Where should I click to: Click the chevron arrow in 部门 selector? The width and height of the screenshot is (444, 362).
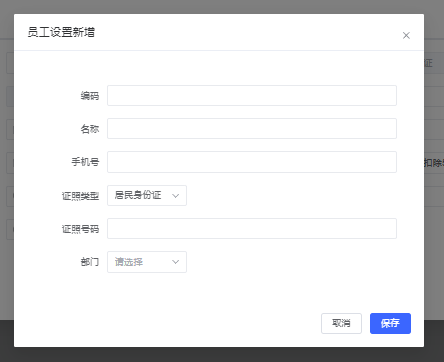175,262
